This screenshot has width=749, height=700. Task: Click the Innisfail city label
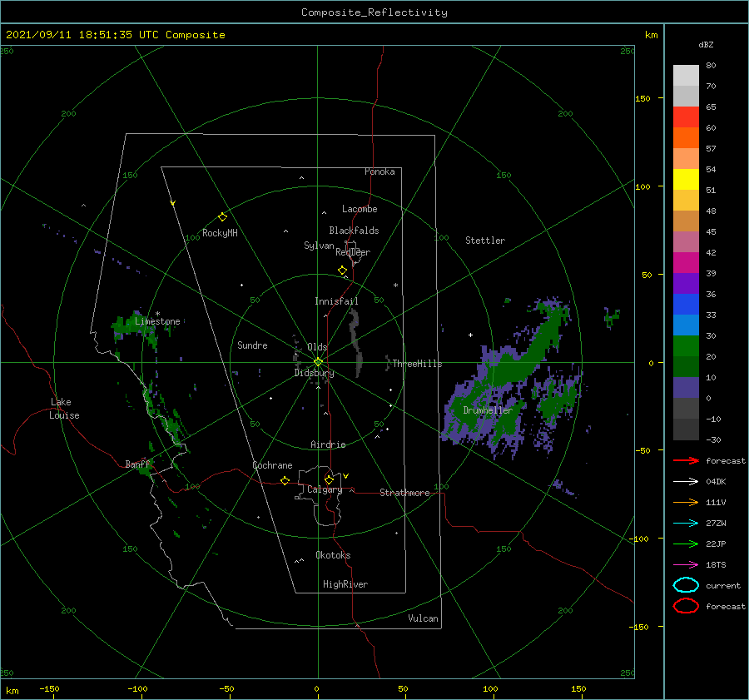pos(336,301)
